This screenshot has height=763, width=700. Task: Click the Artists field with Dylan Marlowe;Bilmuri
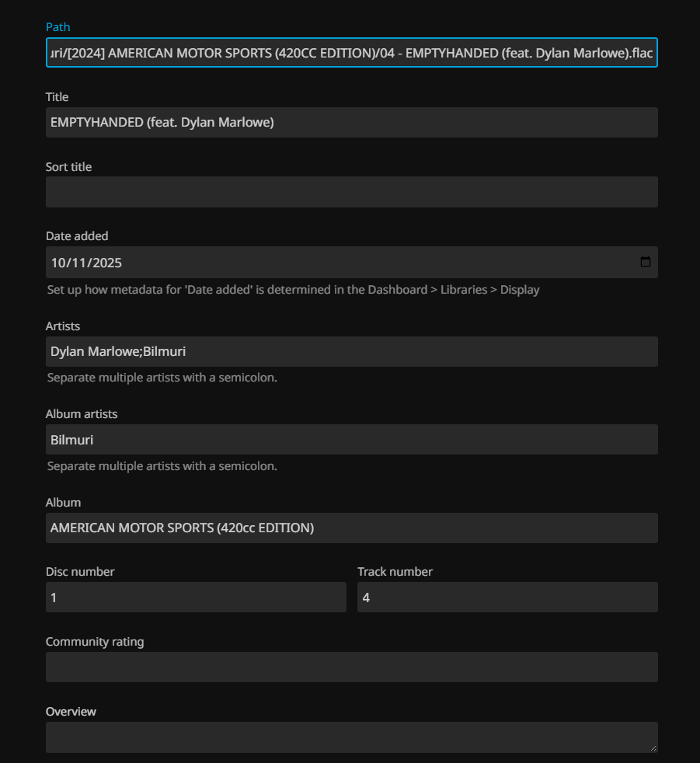(x=351, y=351)
